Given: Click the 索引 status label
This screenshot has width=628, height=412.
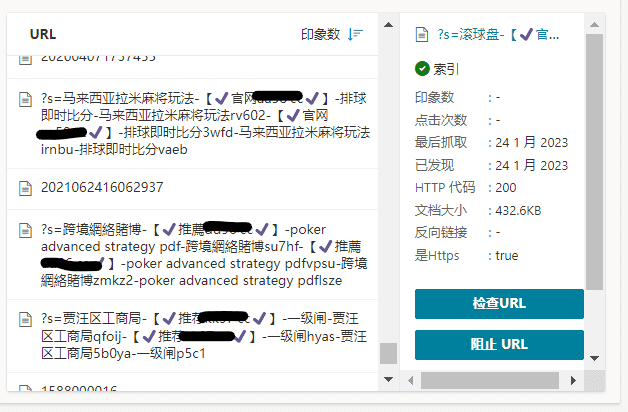Looking at the screenshot, I should [446, 69].
